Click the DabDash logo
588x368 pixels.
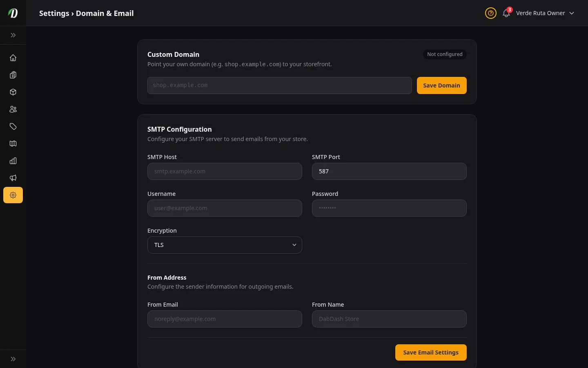[x=13, y=13]
